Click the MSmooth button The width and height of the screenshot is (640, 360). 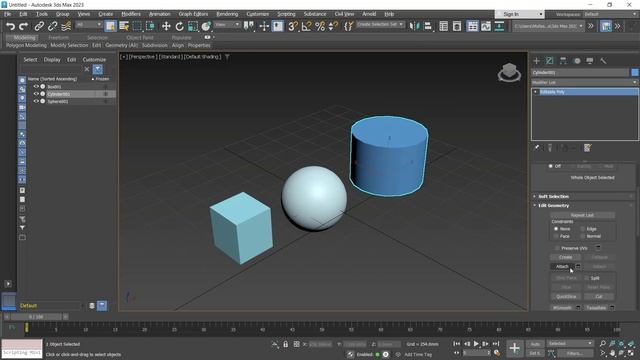click(562, 308)
